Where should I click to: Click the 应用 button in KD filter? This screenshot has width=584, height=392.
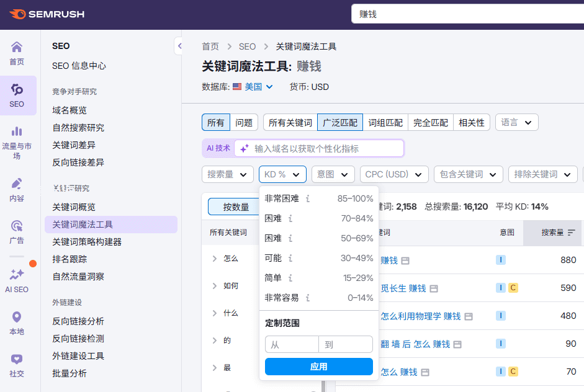pyautogui.click(x=318, y=367)
